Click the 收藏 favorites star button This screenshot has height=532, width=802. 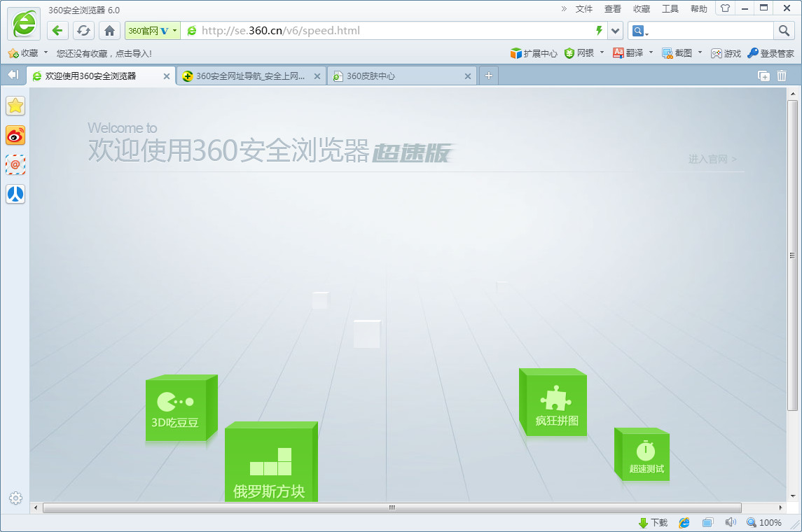(23, 53)
